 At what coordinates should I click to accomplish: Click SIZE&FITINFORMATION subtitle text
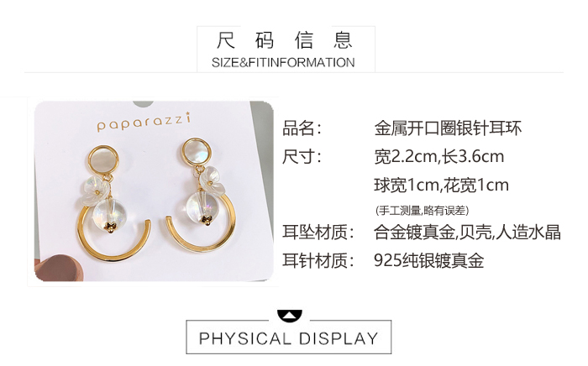click(283, 63)
